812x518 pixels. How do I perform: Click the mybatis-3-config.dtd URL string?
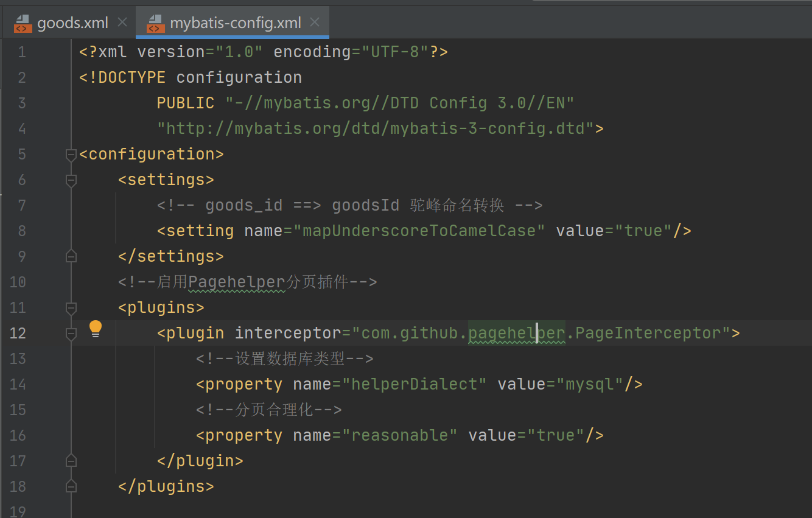(376, 129)
